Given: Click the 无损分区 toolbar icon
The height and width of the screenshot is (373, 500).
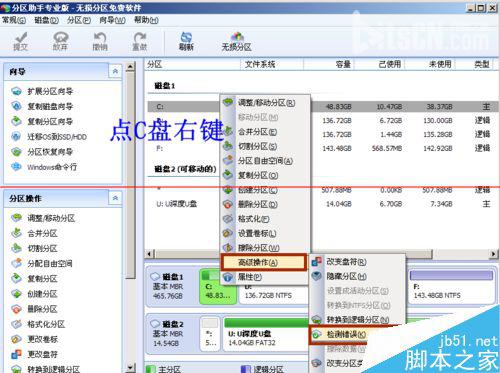Looking at the screenshot, I should (x=236, y=42).
